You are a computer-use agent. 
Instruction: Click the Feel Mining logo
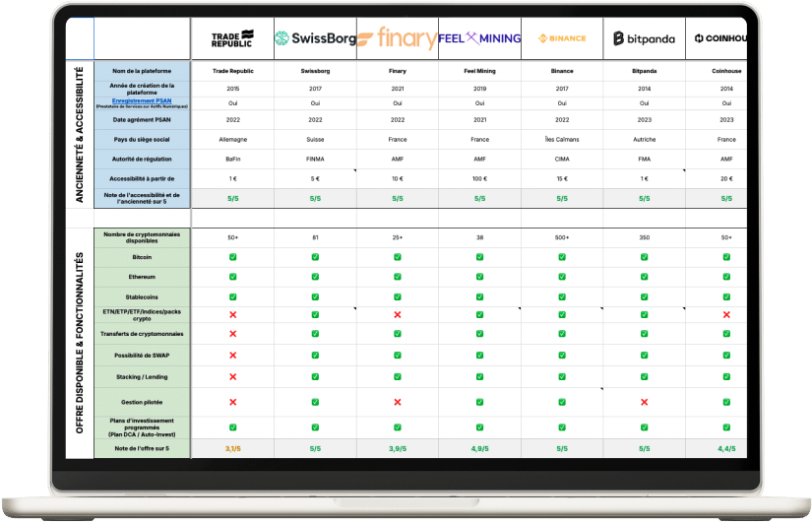pyautogui.click(x=479, y=37)
